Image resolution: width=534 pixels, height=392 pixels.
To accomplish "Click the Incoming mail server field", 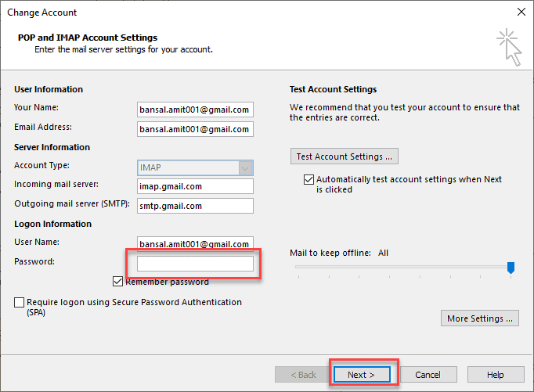I will pyautogui.click(x=195, y=186).
